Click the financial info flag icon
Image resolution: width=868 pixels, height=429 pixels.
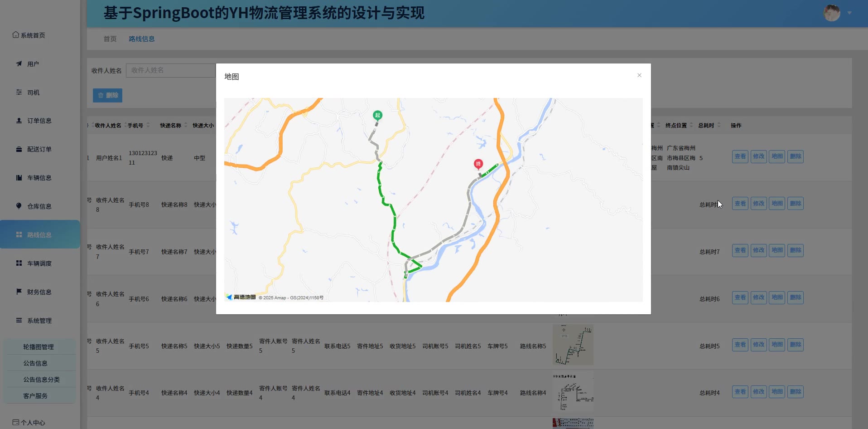(x=19, y=292)
